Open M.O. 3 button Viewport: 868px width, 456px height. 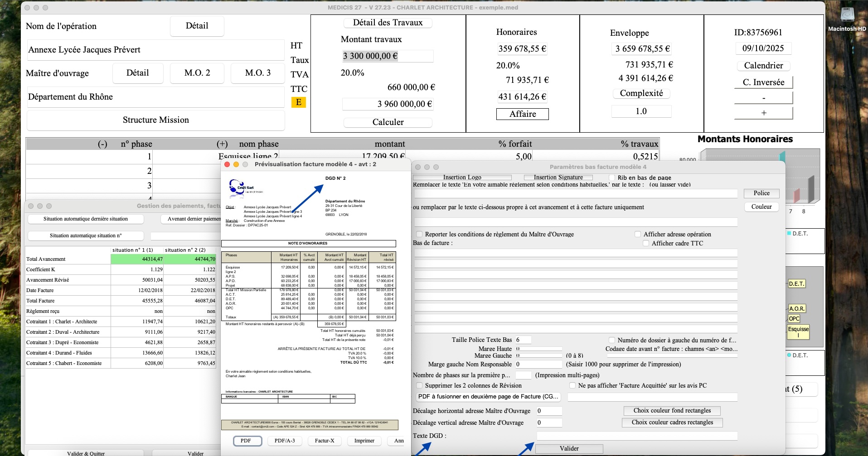[x=258, y=73]
